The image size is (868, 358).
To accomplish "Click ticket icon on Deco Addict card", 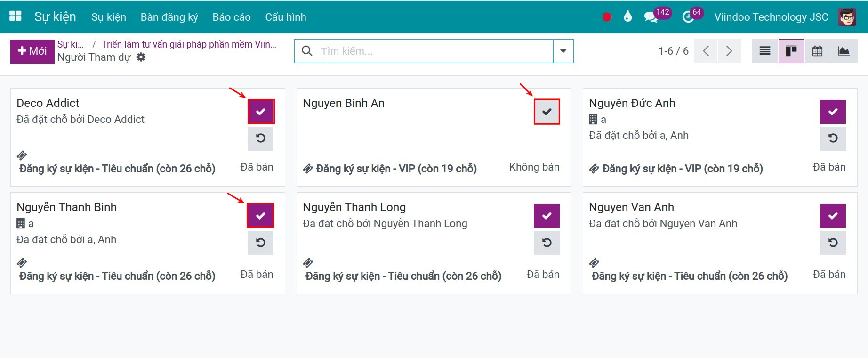I will [22, 155].
